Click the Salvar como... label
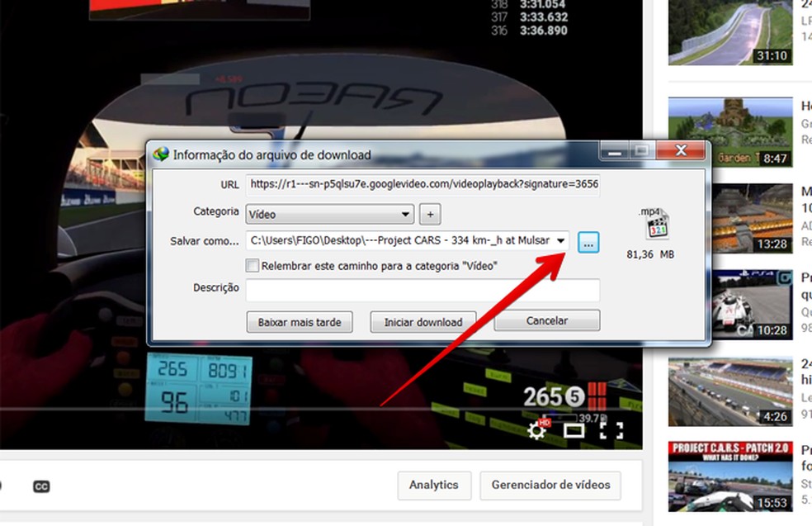812x526 pixels. [x=204, y=241]
